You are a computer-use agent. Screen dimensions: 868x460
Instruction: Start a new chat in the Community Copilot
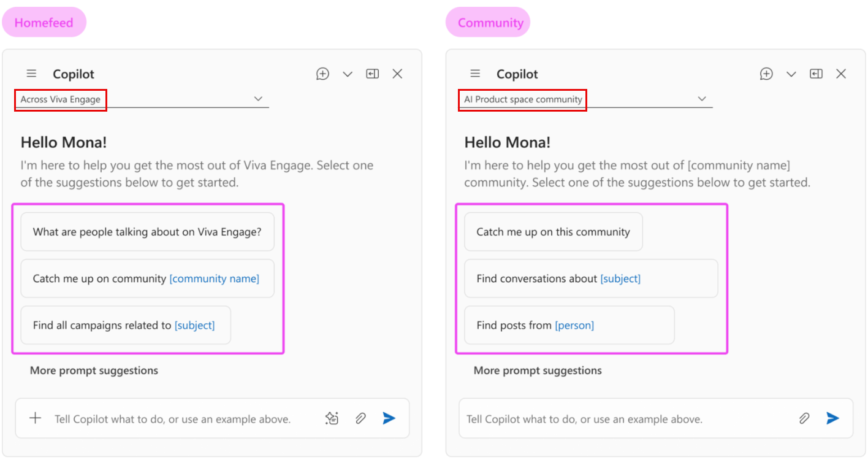[x=766, y=73]
